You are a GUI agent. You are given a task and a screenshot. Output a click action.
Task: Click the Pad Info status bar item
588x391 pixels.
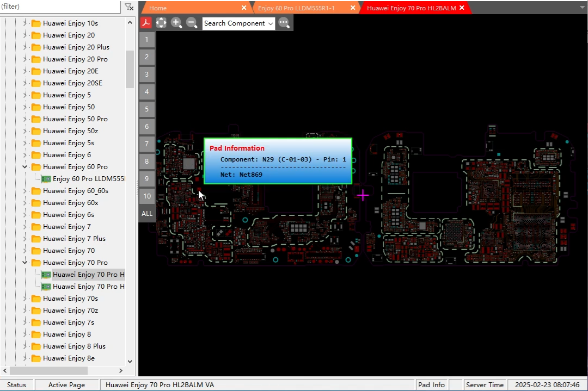(431, 384)
